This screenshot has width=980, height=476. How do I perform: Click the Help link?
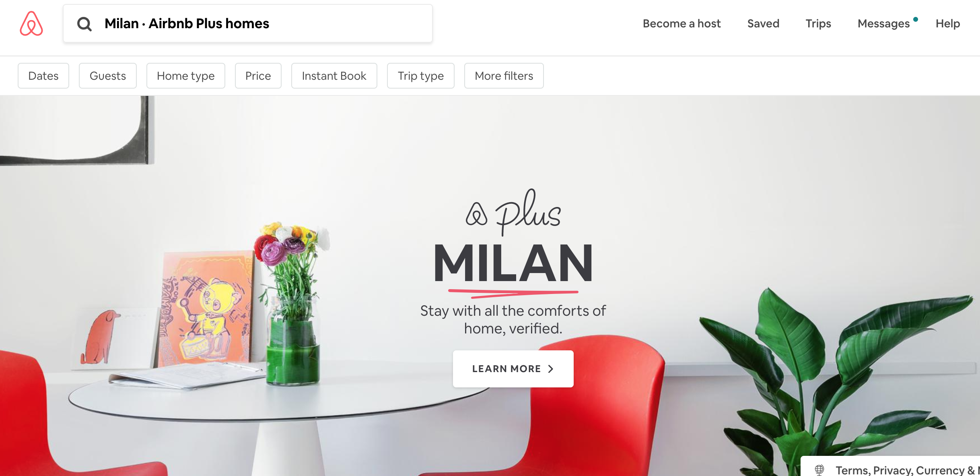948,23
